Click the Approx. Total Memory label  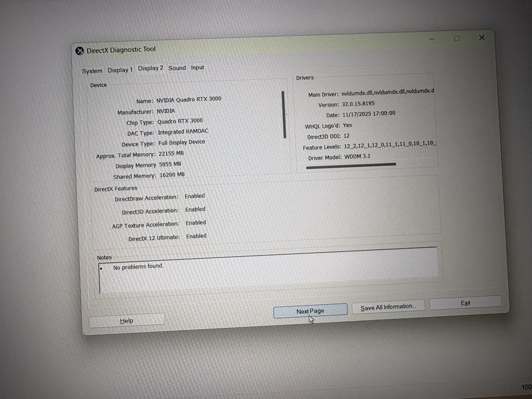tap(126, 155)
